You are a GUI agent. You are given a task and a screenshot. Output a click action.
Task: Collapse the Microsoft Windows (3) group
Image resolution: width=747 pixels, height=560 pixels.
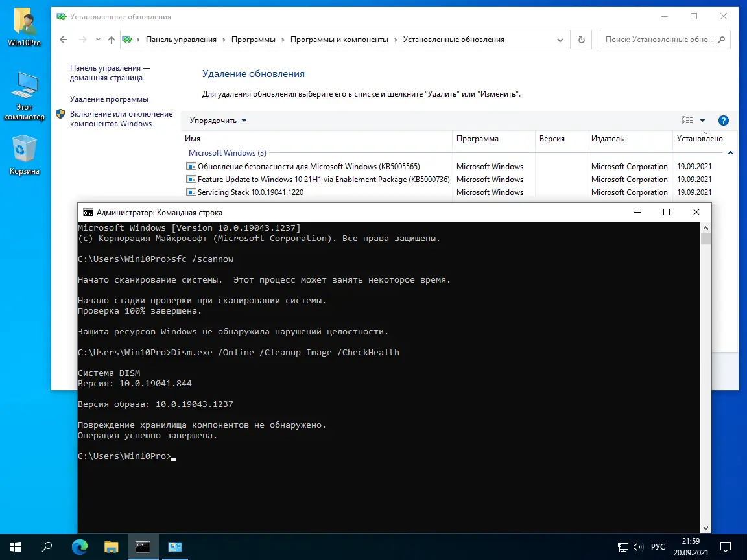[x=730, y=153]
